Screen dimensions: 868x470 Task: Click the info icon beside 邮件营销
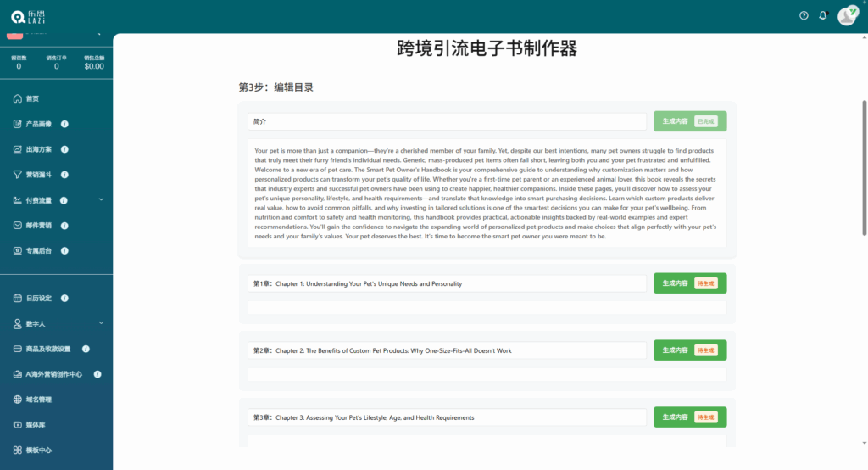click(x=64, y=226)
